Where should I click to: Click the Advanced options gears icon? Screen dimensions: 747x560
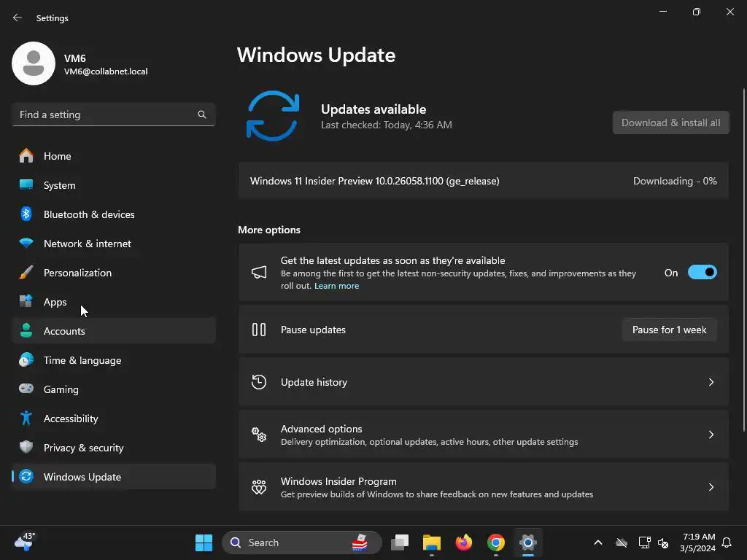coord(259,435)
